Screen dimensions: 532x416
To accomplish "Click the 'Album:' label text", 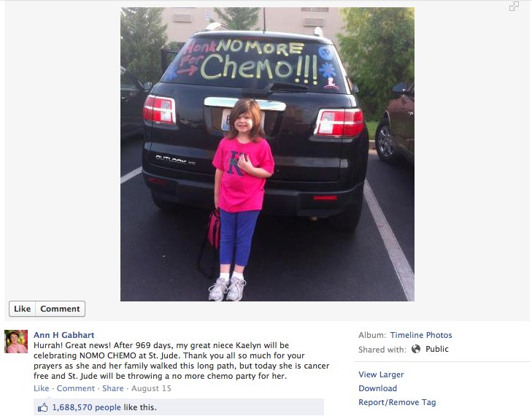I will pyautogui.click(x=372, y=335).
